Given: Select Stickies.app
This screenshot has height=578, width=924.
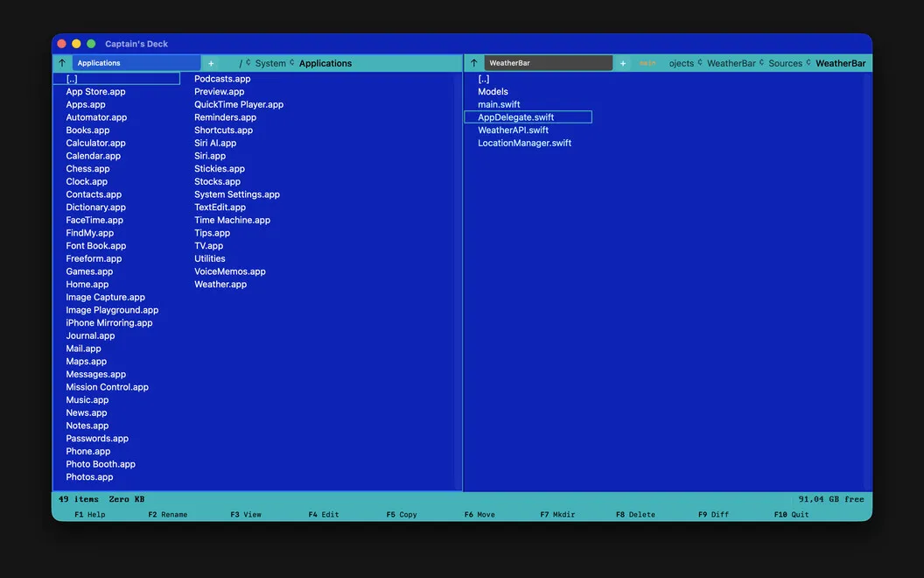Looking at the screenshot, I should 220,169.
